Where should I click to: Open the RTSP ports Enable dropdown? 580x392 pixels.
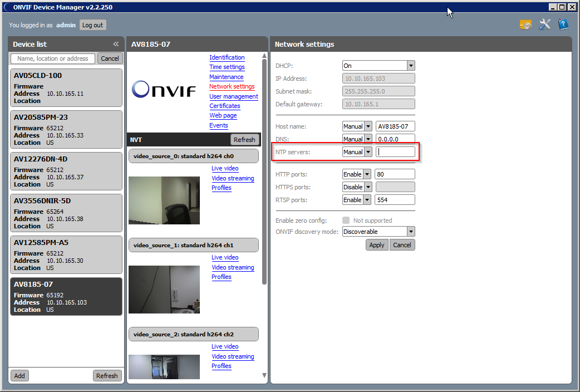pos(357,200)
